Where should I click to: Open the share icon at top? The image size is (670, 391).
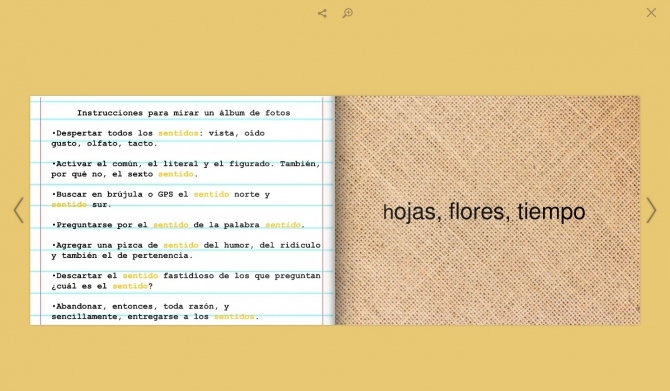tap(322, 13)
